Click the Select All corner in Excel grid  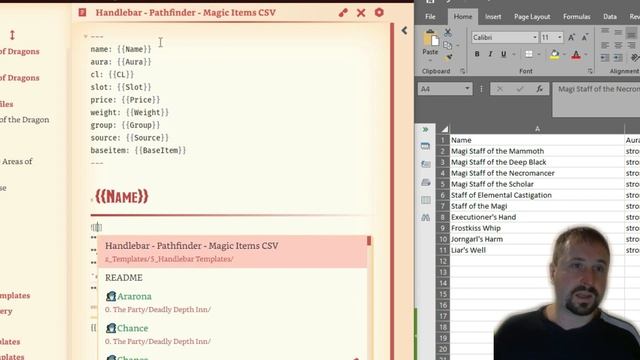444,129
